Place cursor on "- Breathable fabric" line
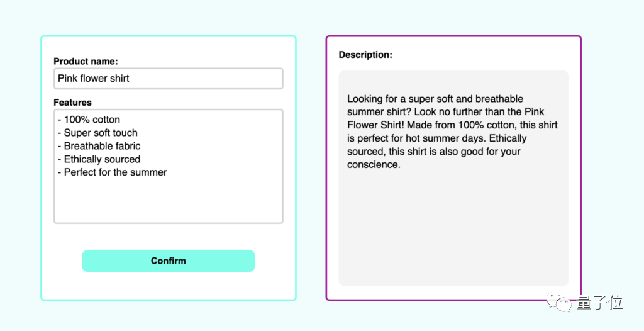The height and width of the screenshot is (331, 644). [x=99, y=146]
